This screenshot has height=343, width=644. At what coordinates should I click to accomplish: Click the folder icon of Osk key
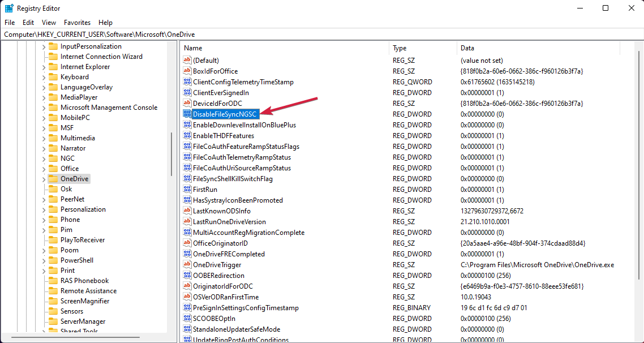(53, 189)
